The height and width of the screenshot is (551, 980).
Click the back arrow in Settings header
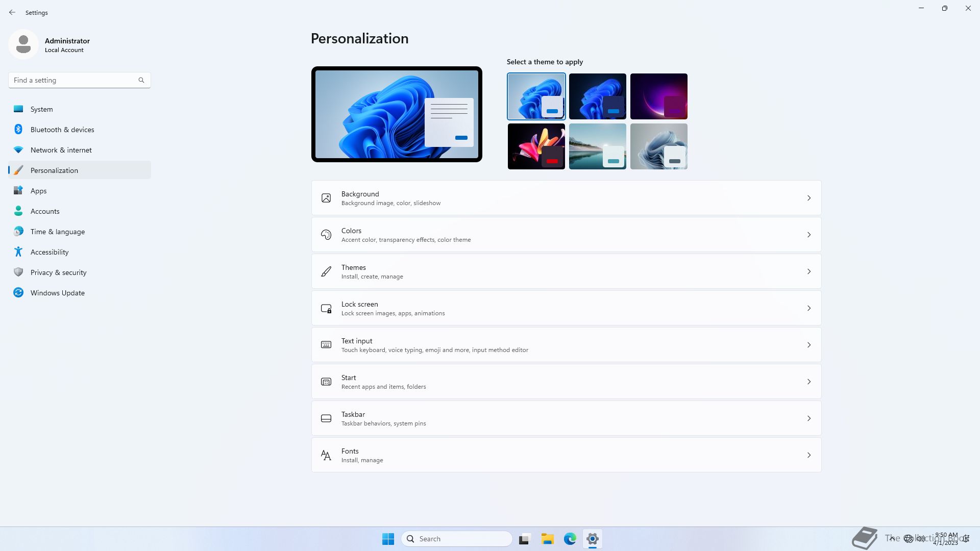[12, 12]
